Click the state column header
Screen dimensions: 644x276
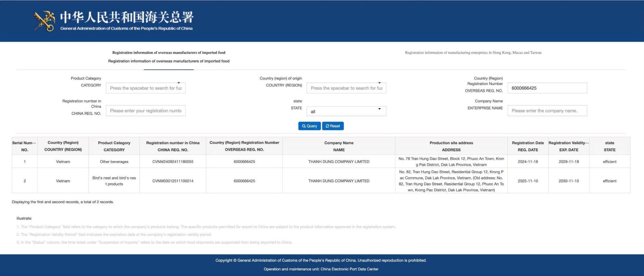[x=610, y=146]
